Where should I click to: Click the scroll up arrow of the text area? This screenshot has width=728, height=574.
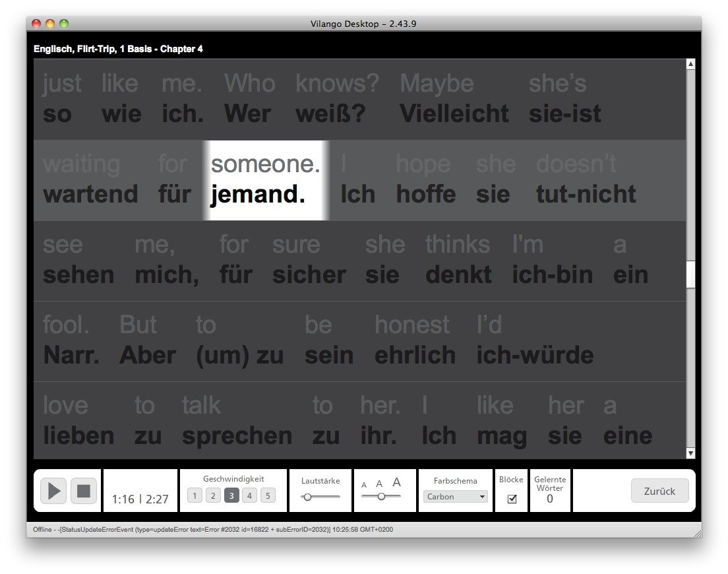691,64
